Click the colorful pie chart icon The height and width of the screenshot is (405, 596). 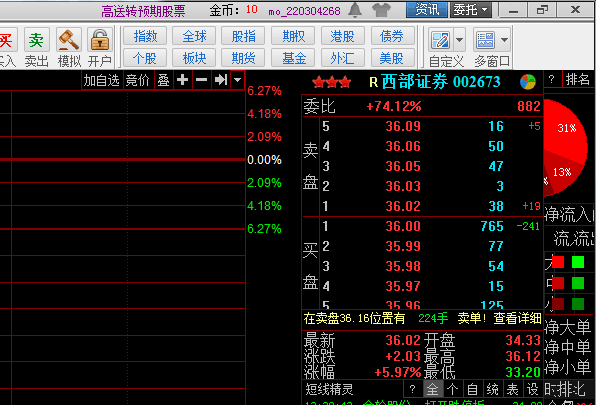(528, 82)
